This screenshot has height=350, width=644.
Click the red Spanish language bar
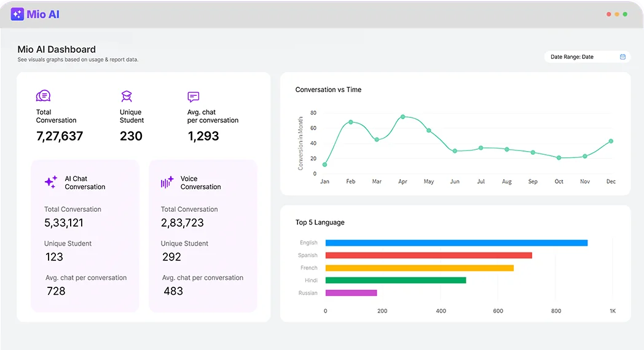point(429,255)
